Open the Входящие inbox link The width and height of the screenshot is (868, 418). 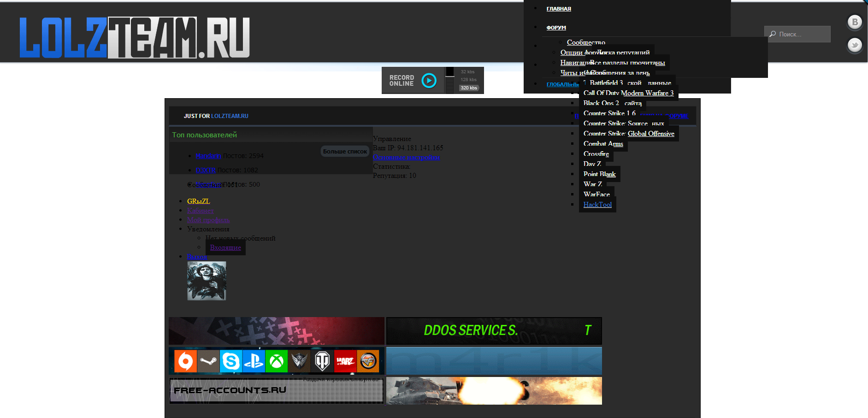[x=225, y=247]
